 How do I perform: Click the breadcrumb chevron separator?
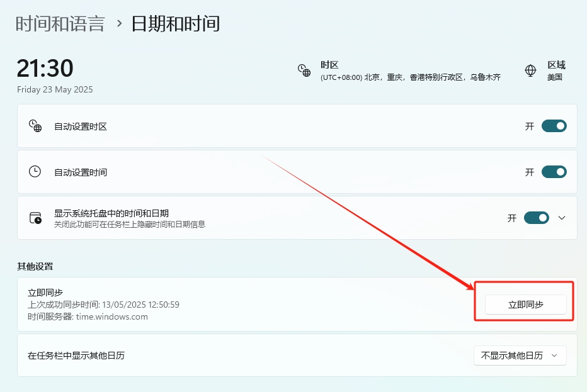(x=119, y=23)
